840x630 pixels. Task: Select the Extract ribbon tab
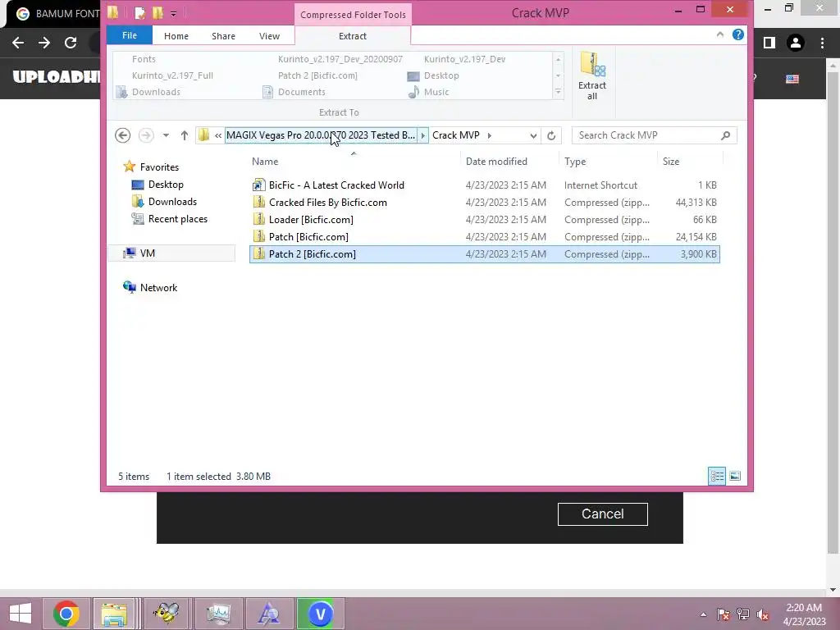(x=353, y=36)
